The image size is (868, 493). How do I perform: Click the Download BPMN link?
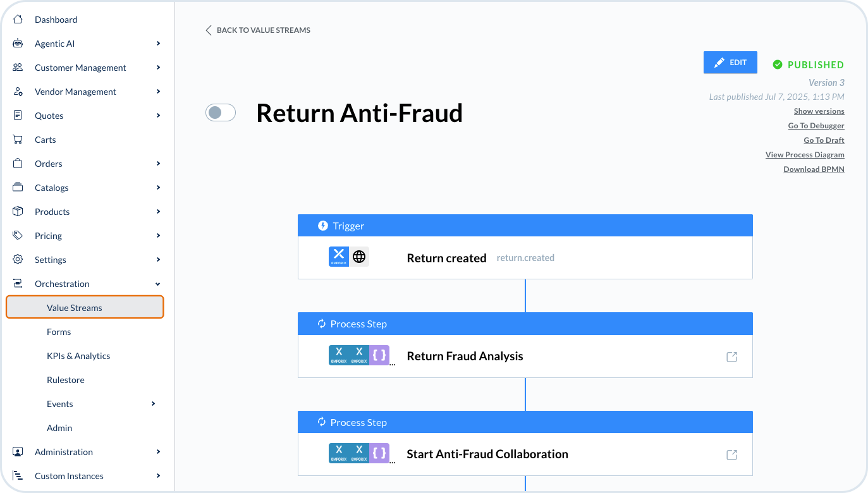[x=814, y=169]
